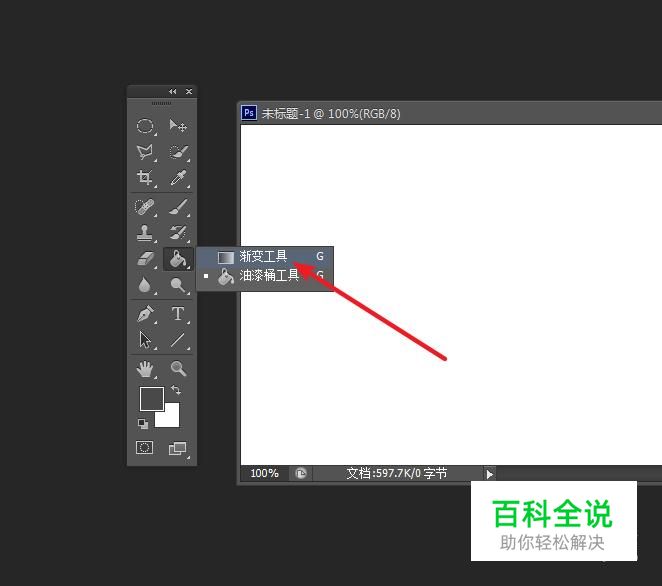This screenshot has height=586, width=662.
Task: Click the 文档:597.7K/0 字节 status info
Action: [396, 474]
